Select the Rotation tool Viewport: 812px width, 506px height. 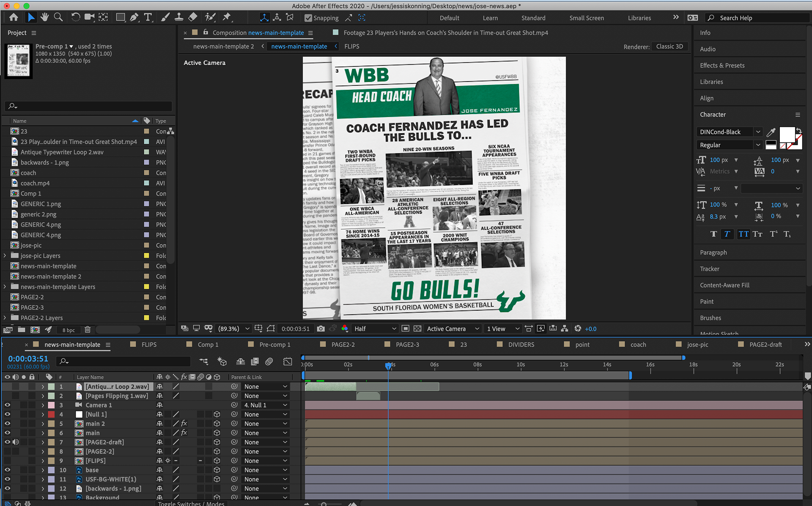click(x=75, y=17)
